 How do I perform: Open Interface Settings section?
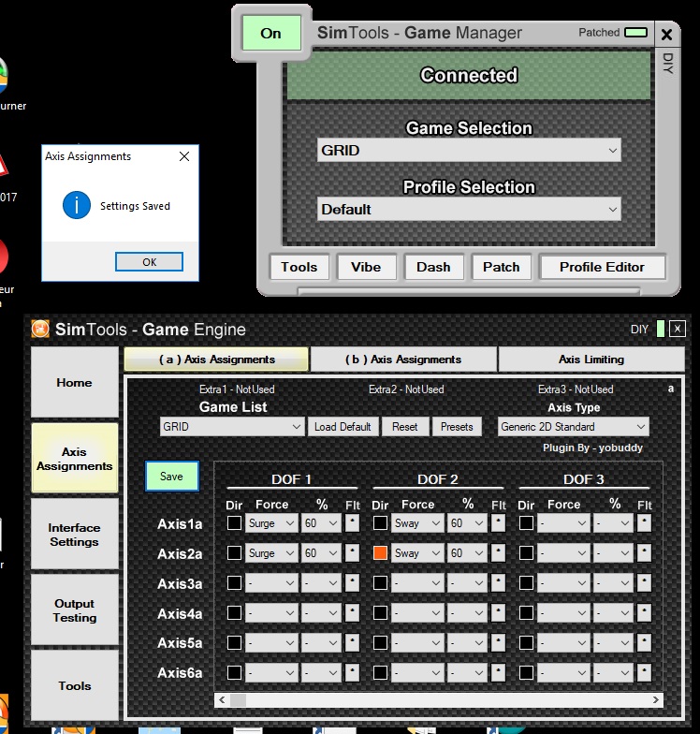point(75,534)
